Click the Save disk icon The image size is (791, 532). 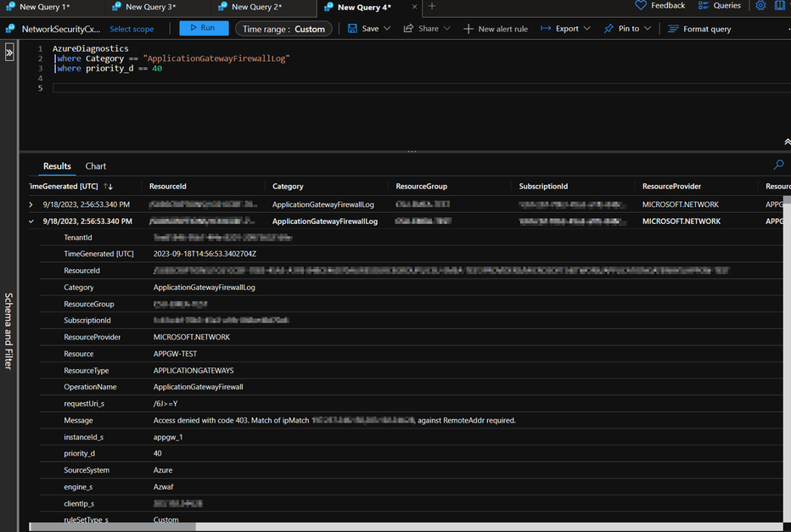pos(352,29)
